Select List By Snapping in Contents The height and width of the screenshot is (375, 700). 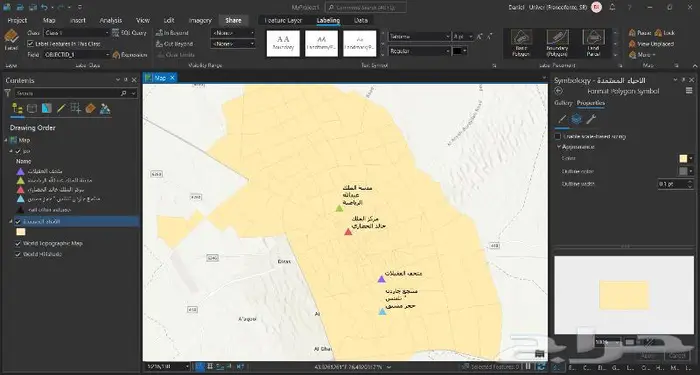coord(75,108)
